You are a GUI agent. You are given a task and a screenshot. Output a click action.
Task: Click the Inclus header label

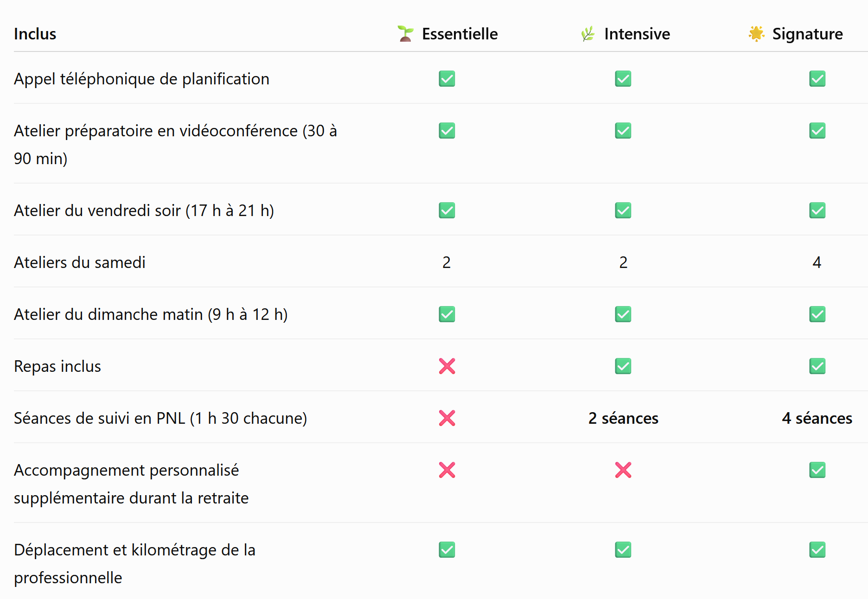coord(35,34)
